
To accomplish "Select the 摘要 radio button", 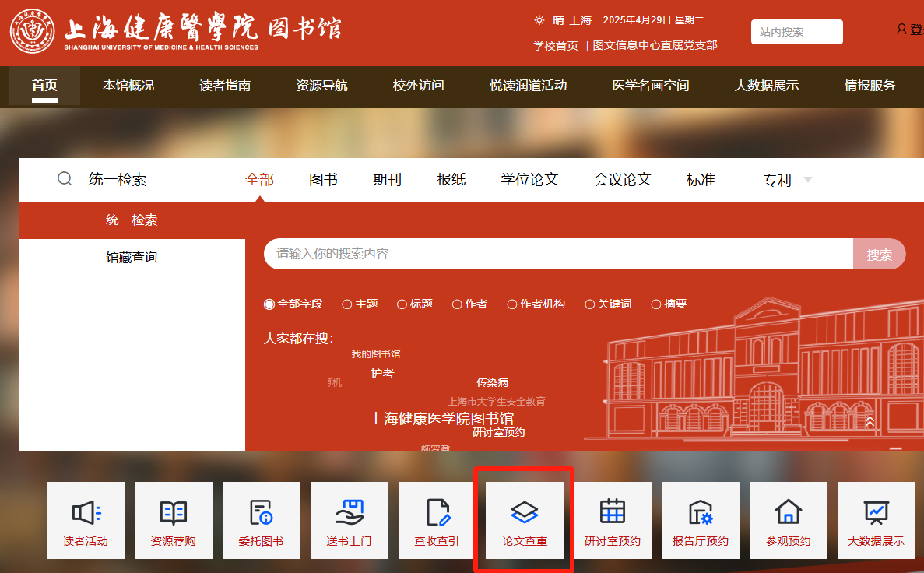I will [656, 304].
